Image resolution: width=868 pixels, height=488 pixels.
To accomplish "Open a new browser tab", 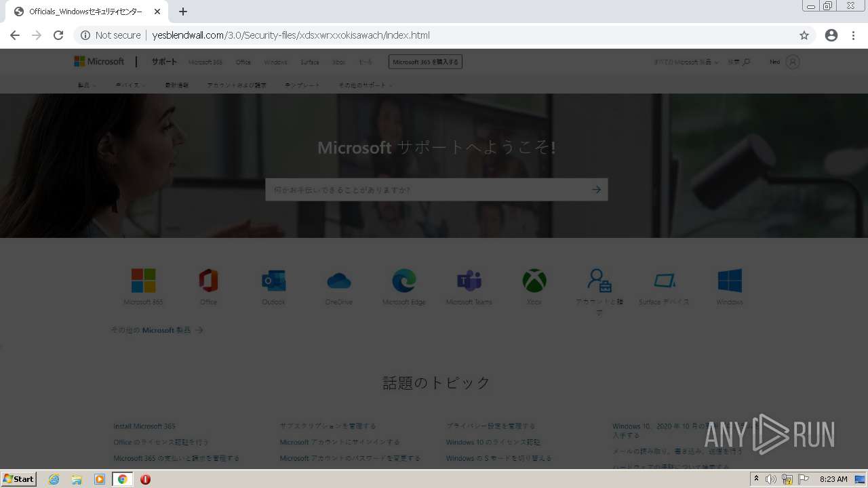I will [183, 12].
